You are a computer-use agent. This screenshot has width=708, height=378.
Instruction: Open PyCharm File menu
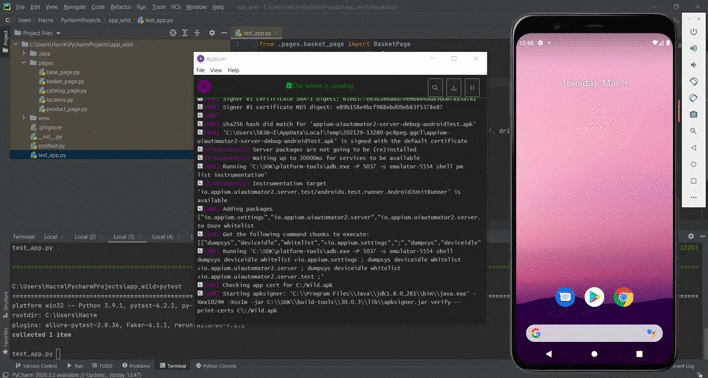pyautogui.click(x=20, y=7)
